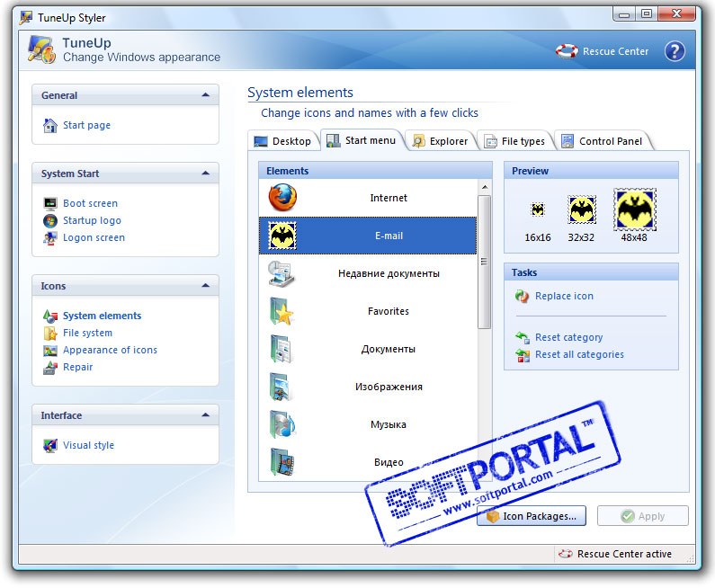
Task: Click the TuneUp Styler title bar icon
Action: click(26, 18)
